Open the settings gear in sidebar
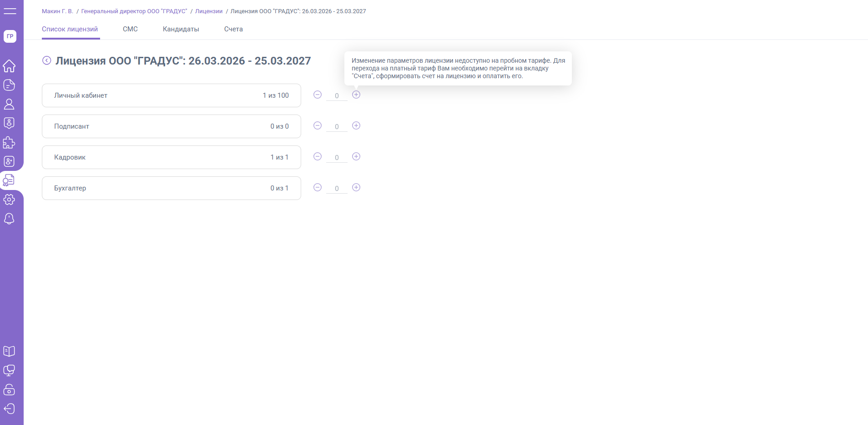The width and height of the screenshot is (868, 425). click(9, 200)
